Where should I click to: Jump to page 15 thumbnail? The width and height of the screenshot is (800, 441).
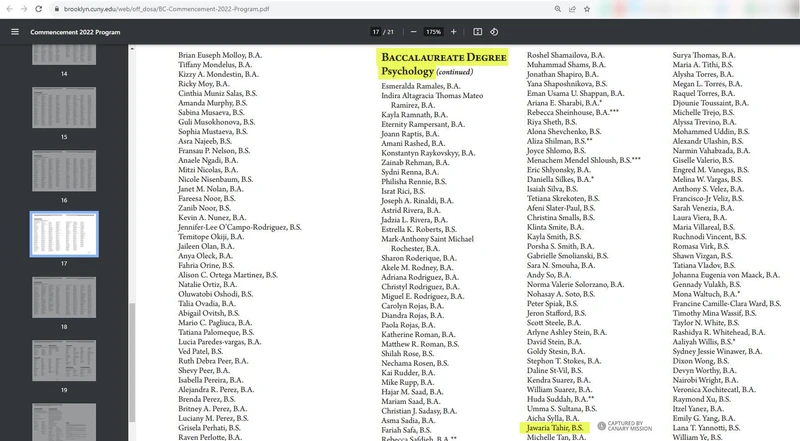point(64,111)
